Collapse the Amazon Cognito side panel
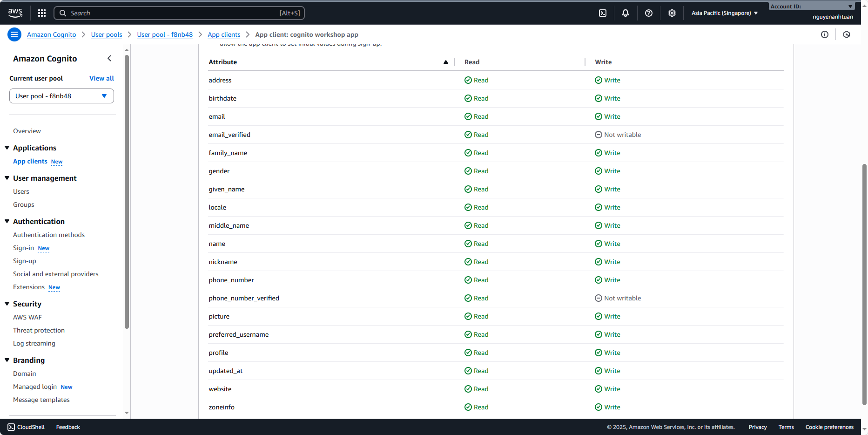868x435 pixels. 109,58
